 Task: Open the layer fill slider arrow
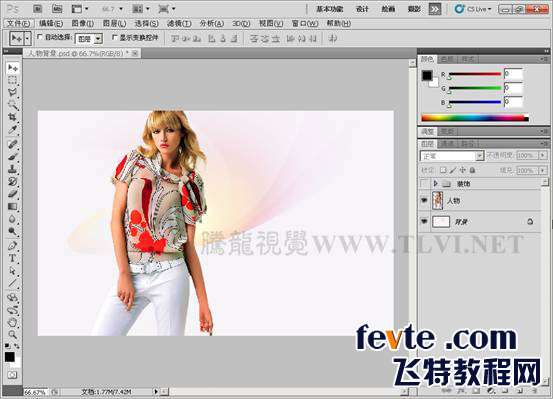[543, 170]
